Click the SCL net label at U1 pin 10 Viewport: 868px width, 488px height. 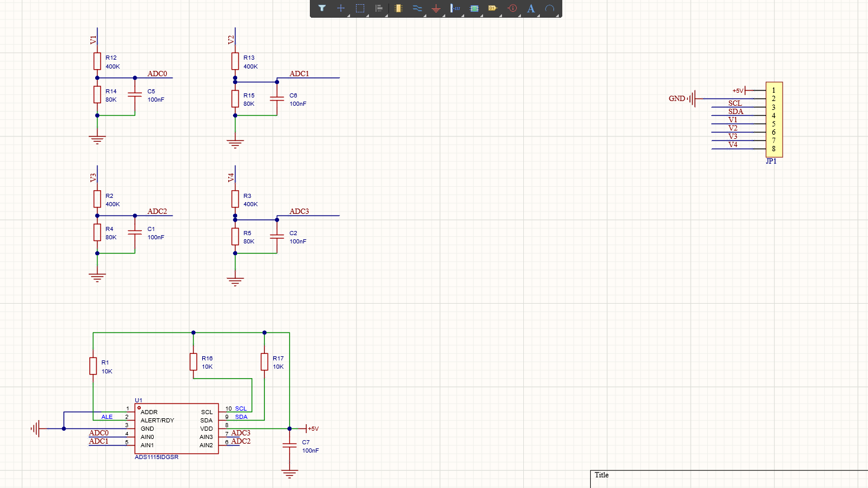[x=241, y=409]
